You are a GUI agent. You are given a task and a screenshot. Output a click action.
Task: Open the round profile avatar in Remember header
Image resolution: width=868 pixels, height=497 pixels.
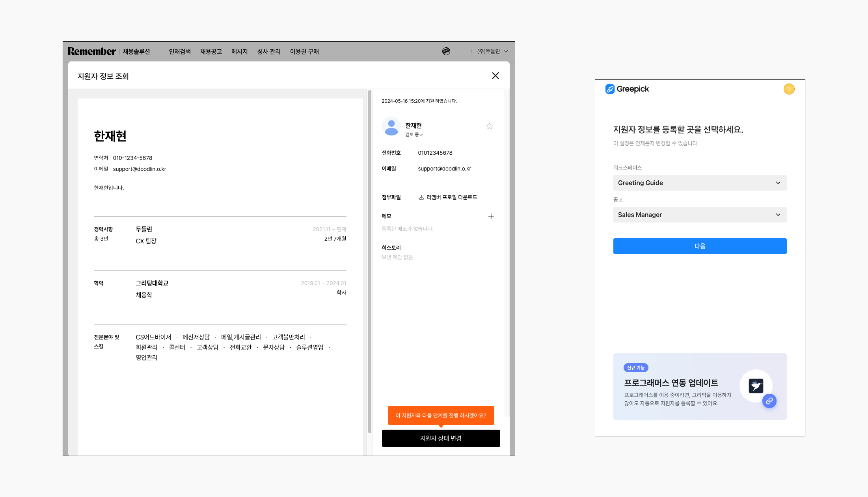tap(446, 51)
